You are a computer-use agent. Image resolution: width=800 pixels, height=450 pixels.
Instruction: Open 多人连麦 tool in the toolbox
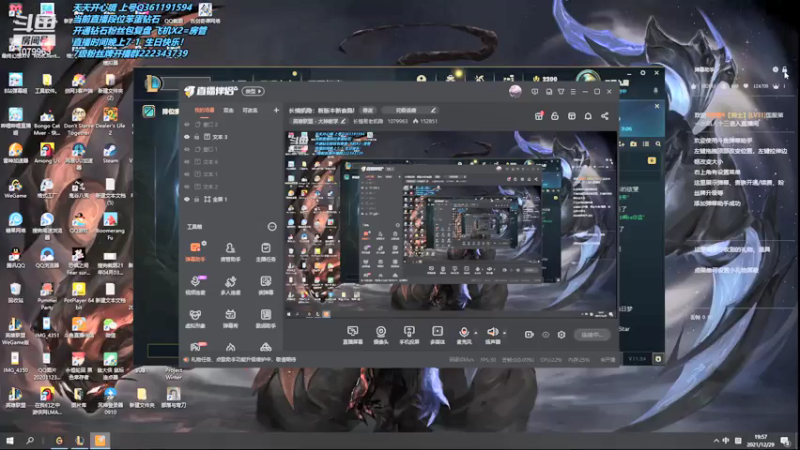point(230,285)
